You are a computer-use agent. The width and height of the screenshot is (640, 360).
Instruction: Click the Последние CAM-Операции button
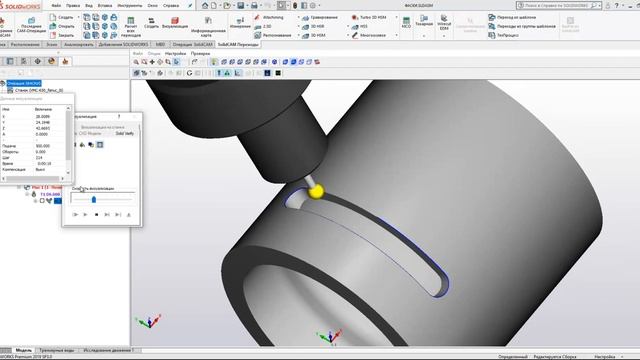[x=31, y=25]
